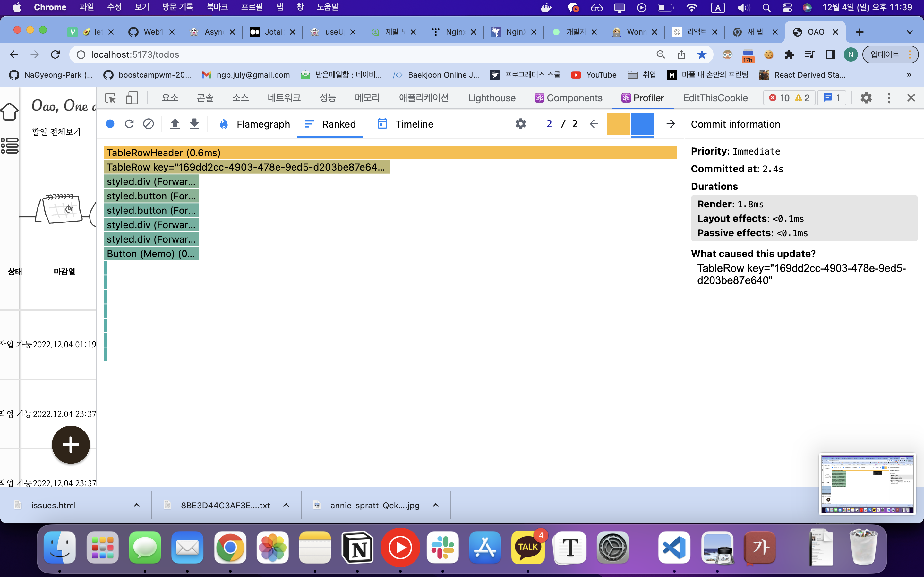Open DevTools settings gear
Screen dimensions: 924x577
click(866, 98)
